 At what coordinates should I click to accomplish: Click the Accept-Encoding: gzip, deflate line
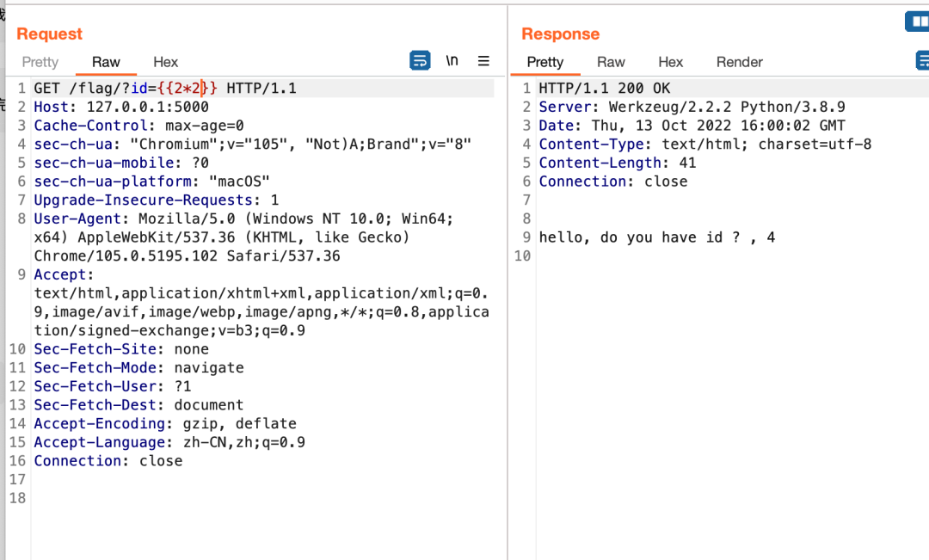165,424
